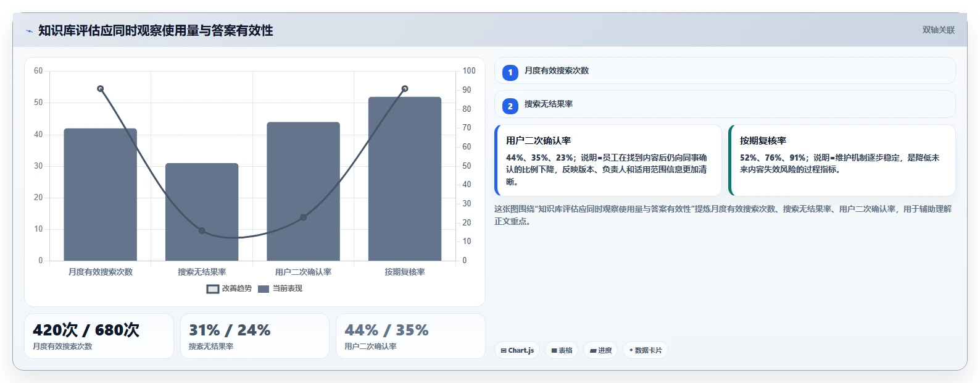Click the title 知识库评估应同时观察使用量与答案有效性
Viewport: 980px width, 383px height.
(x=156, y=31)
